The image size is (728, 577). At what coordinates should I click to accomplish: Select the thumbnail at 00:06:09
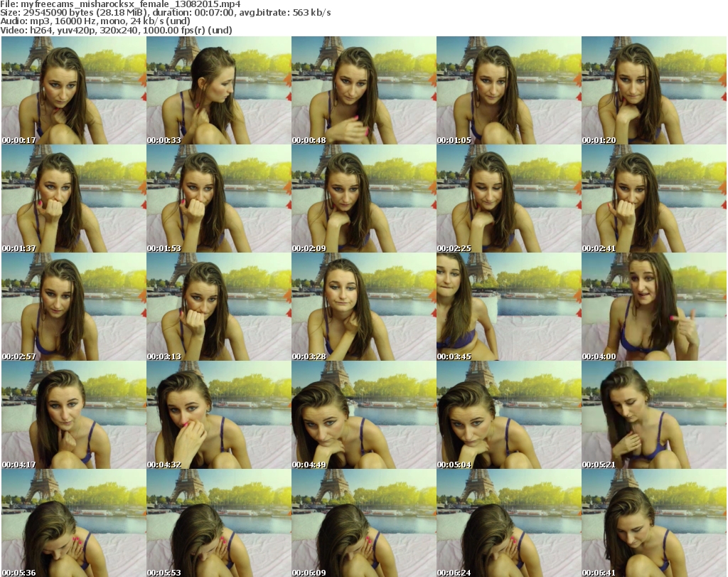(363, 523)
